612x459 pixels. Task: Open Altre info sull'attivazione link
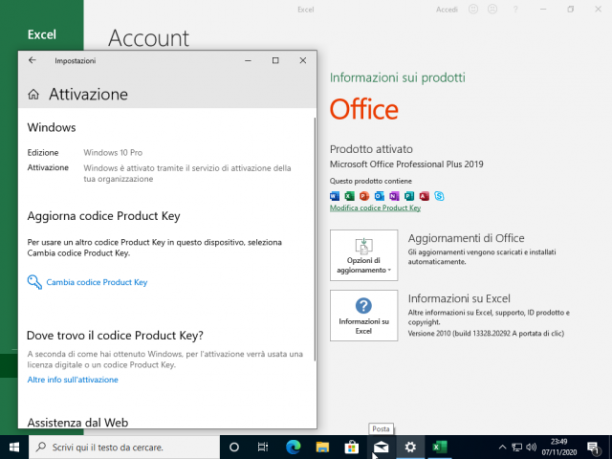(x=73, y=380)
